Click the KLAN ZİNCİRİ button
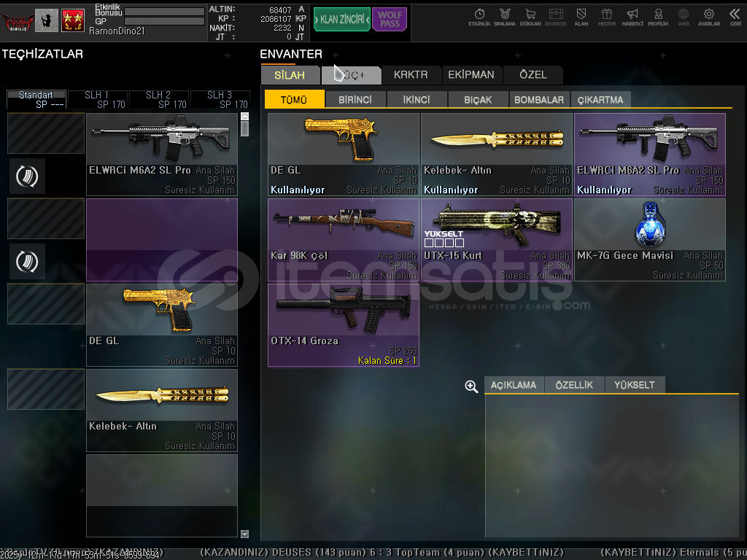 pyautogui.click(x=341, y=20)
